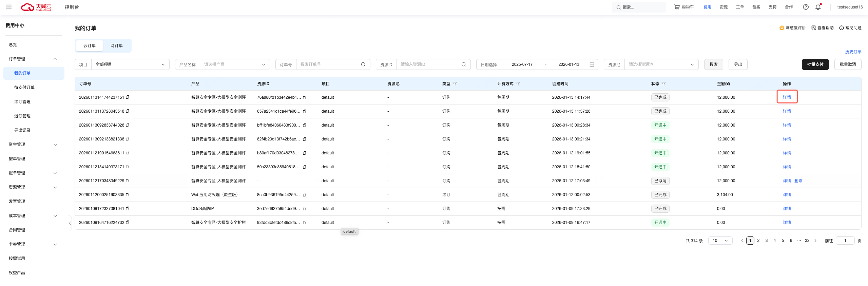This screenshot has width=868, height=286.
Task: Collapse the sidebar with arrow handle
Action: [x=70, y=223]
